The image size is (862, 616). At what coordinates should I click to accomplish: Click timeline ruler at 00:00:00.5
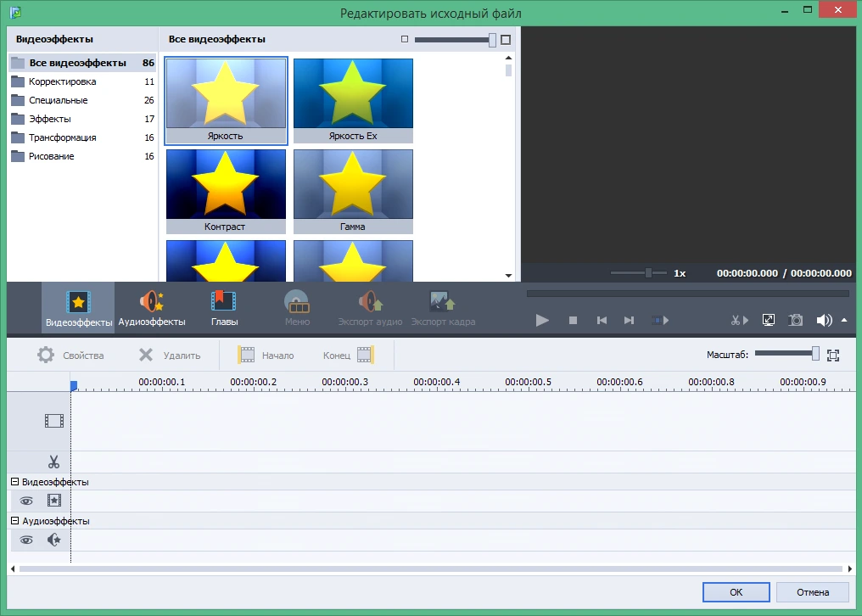pyautogui.click(x=528, y=382)
